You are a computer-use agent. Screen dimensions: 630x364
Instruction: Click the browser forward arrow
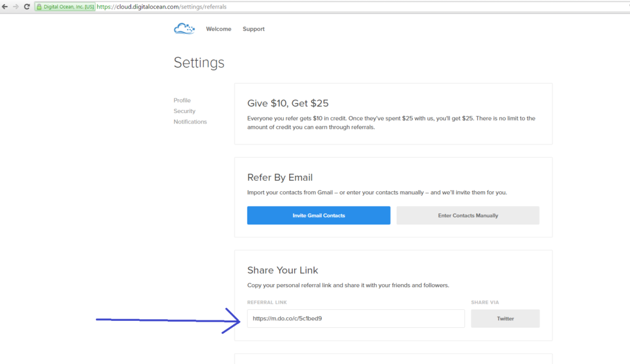(x=15, y=7)
